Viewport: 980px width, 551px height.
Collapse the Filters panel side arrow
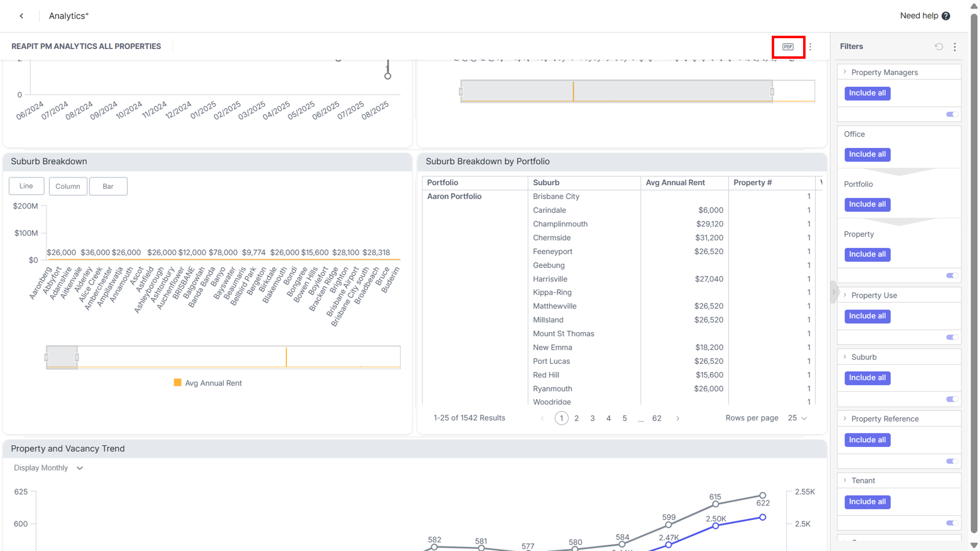(x=833, y=292)
